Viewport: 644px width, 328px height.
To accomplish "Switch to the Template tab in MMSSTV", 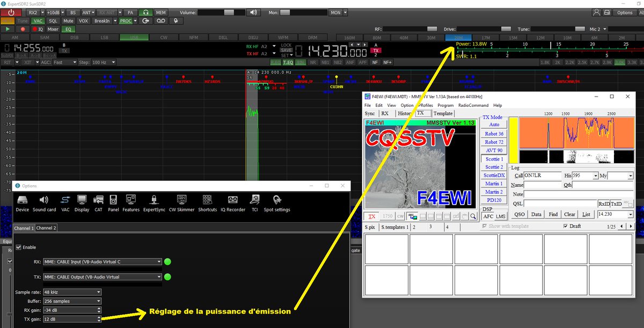I will coord(443,113).
